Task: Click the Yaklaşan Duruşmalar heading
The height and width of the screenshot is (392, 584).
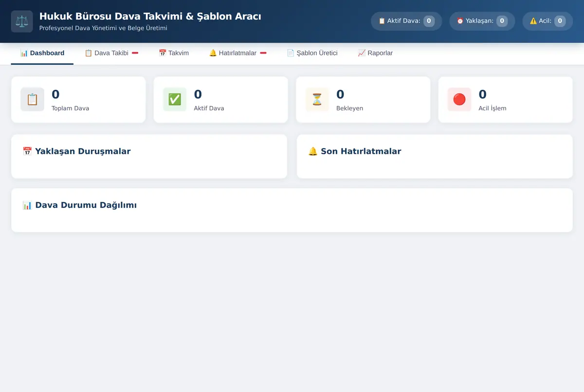Action: [76, 151]
